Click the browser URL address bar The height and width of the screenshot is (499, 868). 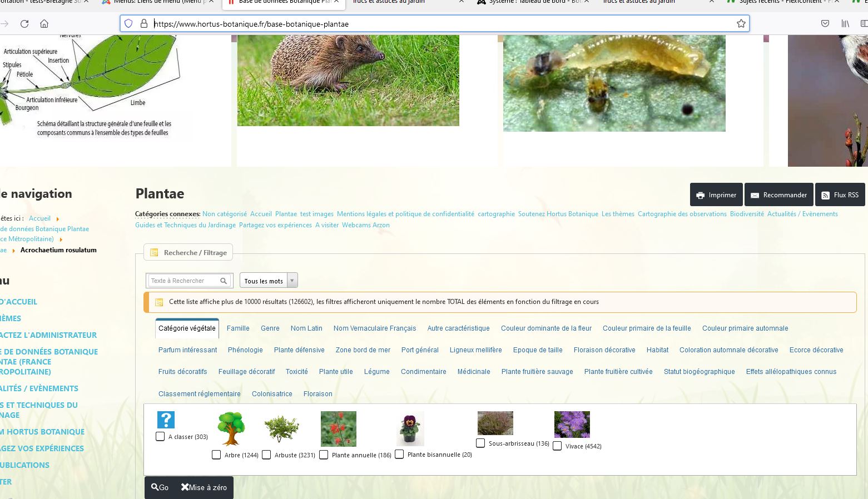435,24
